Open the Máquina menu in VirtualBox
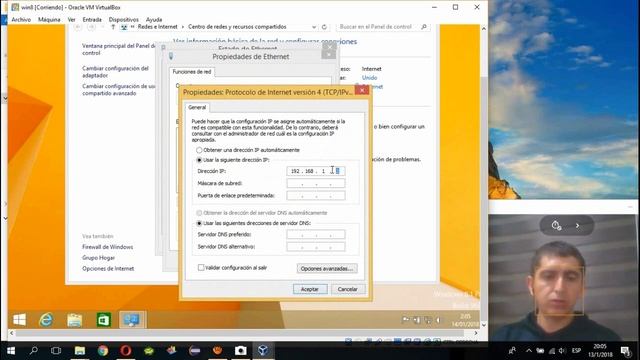 [x=49, y=20]
